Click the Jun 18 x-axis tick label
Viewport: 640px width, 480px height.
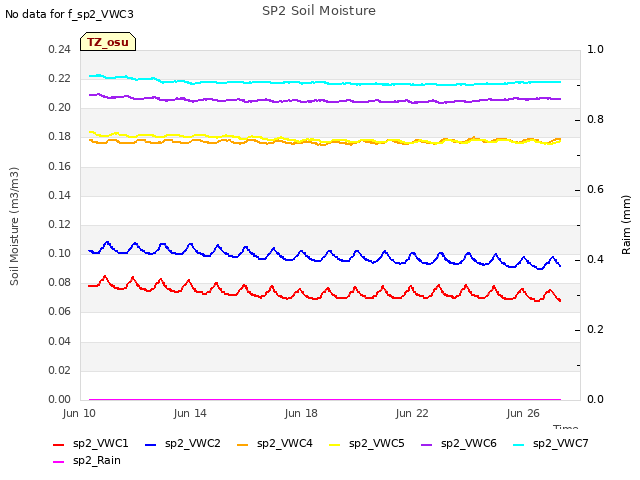coord(301,413)
